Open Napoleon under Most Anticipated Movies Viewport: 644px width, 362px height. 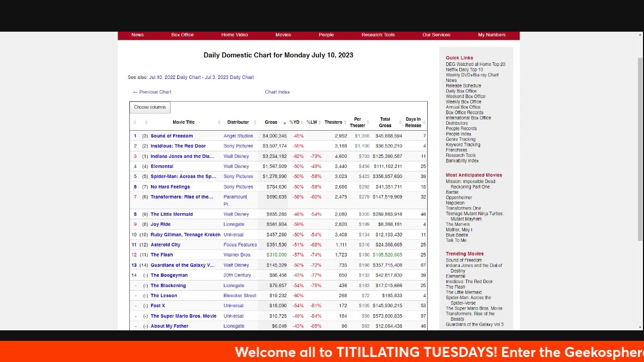point(455,203)
